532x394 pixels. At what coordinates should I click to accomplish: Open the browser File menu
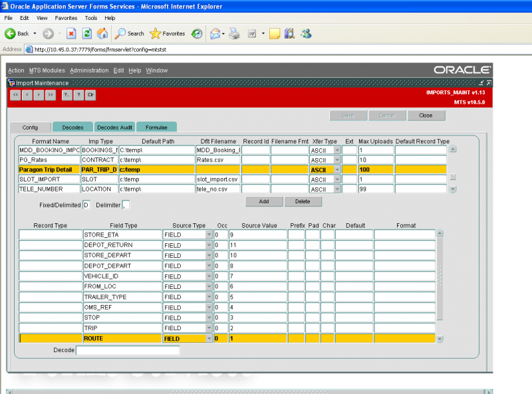[x=9, y=18]
